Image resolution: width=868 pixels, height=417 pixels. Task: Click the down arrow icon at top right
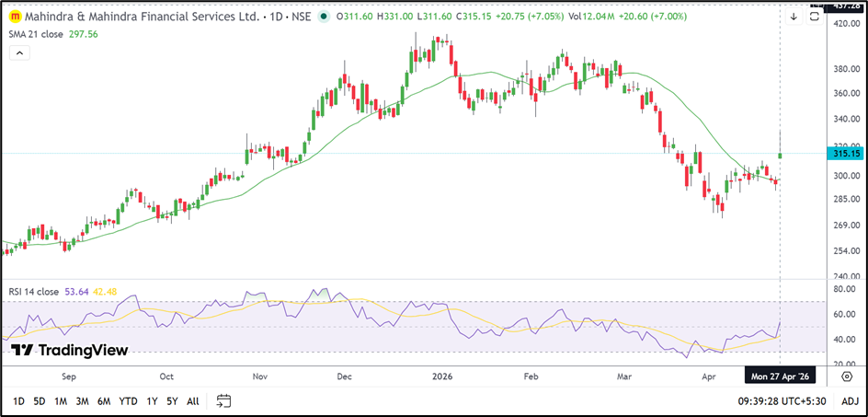[x=794, y=16]
